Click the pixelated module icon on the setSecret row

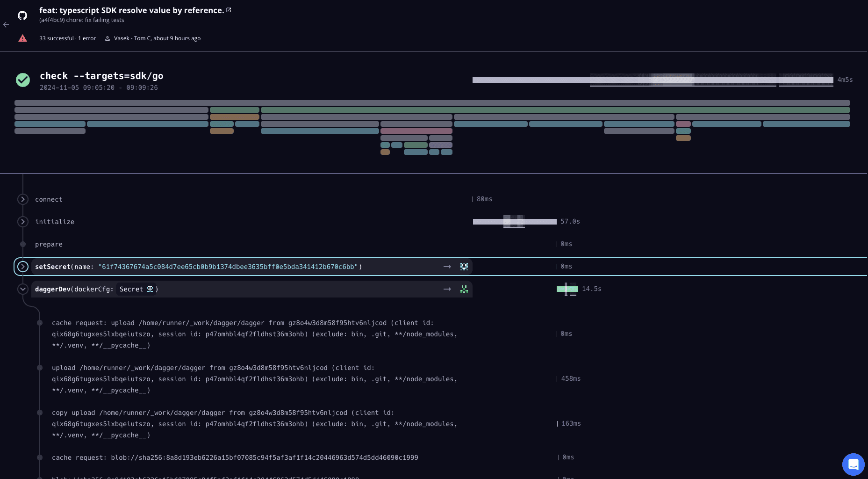[464, 266]
